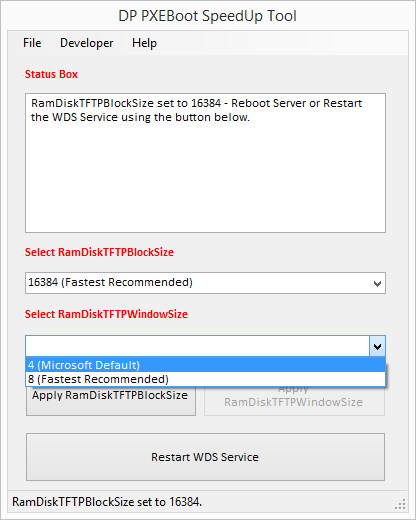This screenshot has width=419, height=520.
Task: Click the 16384 (Fastest Recommended) combo box
Action: click(x=205, y=283)
